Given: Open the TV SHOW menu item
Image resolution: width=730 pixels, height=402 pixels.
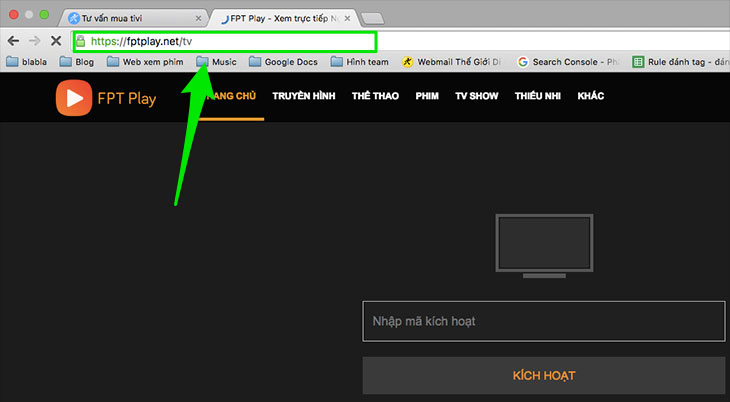Looking at the screenshot, I should coord(477,97).
